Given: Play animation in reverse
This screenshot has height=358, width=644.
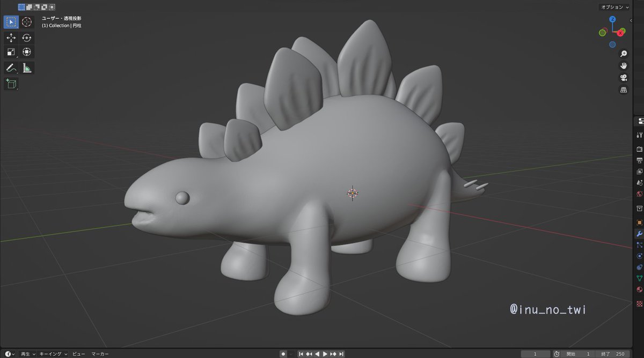Looking at the screenshot, I should [x=317, y=354].
